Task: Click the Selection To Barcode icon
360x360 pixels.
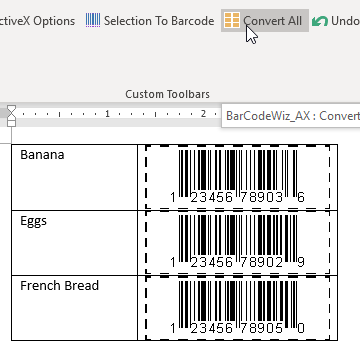Action: (93, 21)
